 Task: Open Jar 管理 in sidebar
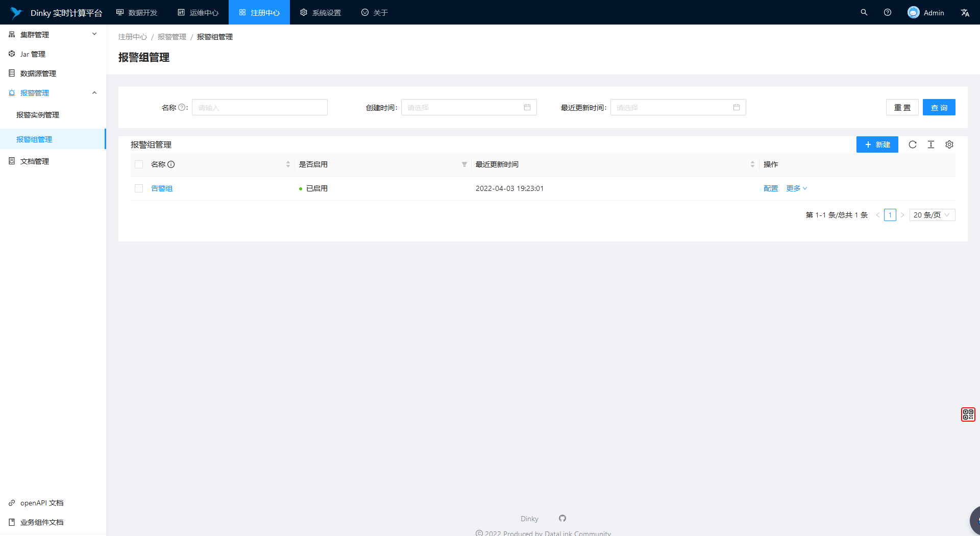click(x=53, y=54)
